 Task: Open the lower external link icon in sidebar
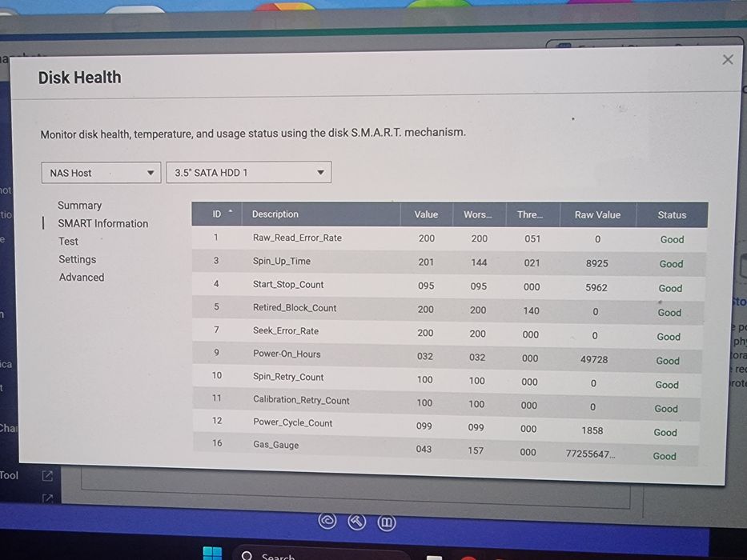[47, 498]
